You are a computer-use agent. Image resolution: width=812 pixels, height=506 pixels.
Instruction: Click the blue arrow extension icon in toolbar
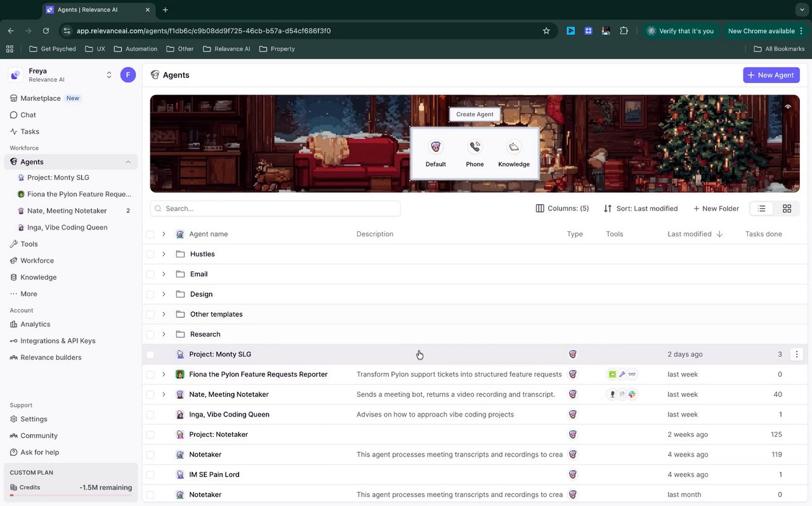pos(571,30)
